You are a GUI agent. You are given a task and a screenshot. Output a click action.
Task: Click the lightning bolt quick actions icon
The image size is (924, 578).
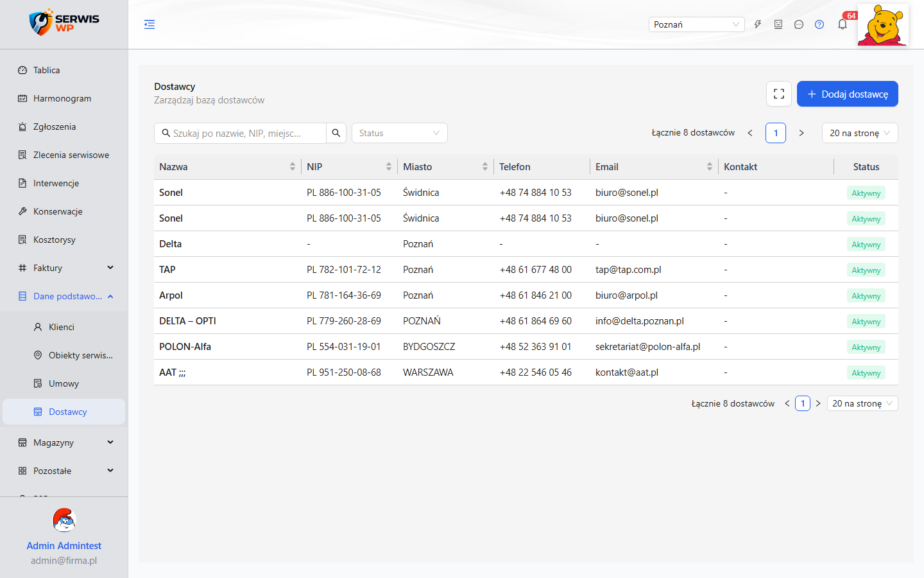pos(758,24)
